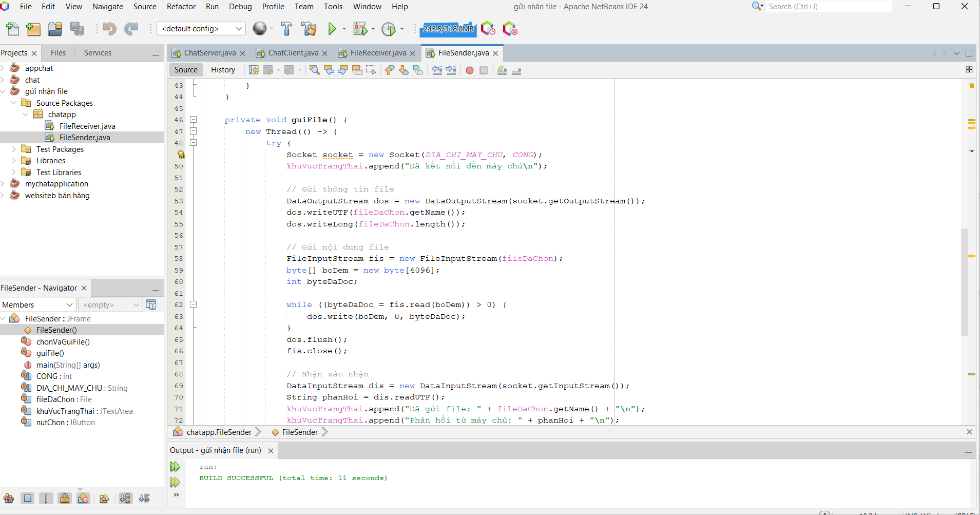The image size is (980, 515).
Task: Switch to the ChatClient.java tab
Action: pos(293,53)
